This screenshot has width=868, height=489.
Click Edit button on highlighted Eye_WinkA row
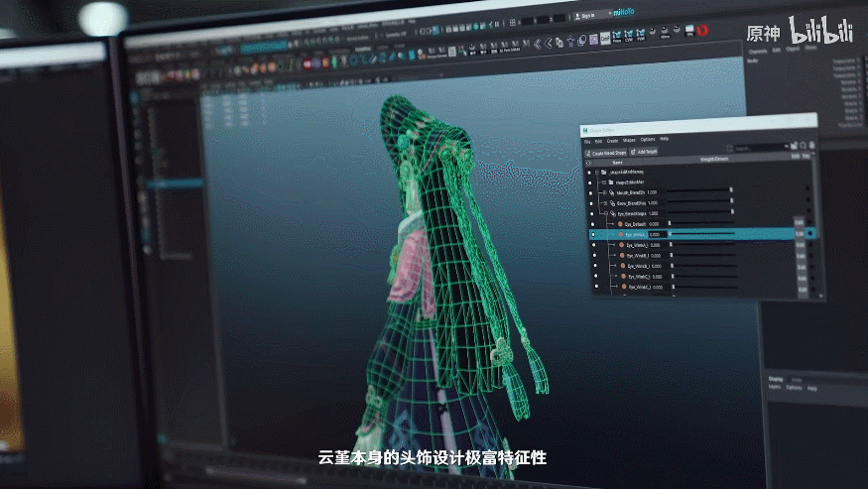(800, 233)
